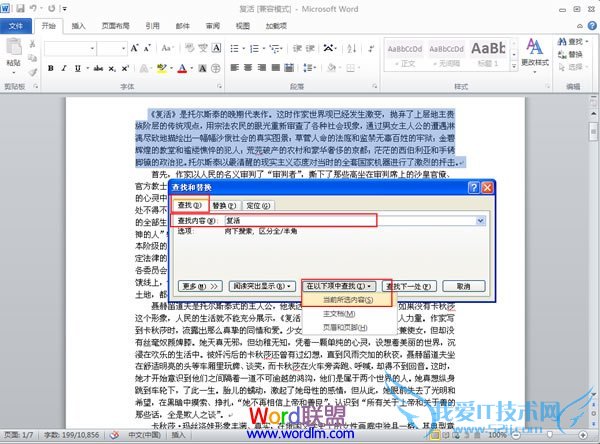Apply superscript formatting
Screen dimensions: 600x444
pyautogui.click(x=125, y=69)
